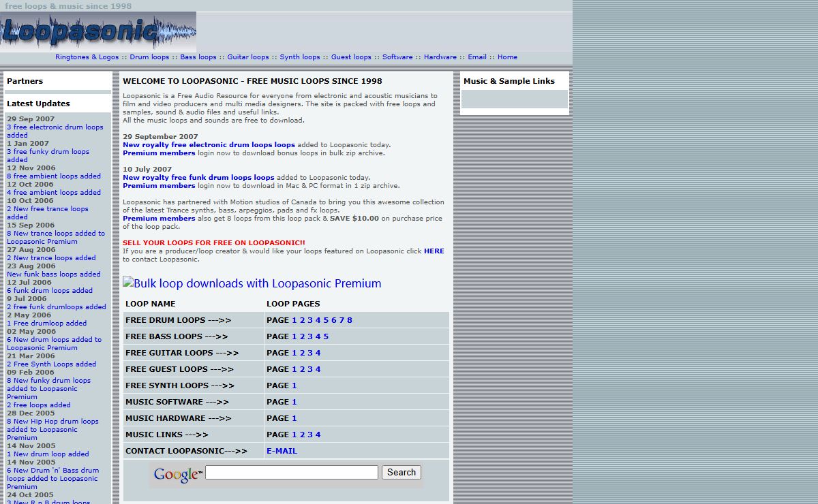Click the 'FREE DRUM LOOPS --->>' row label
This screenshot has width=818, height=504.
coord(179,320)
